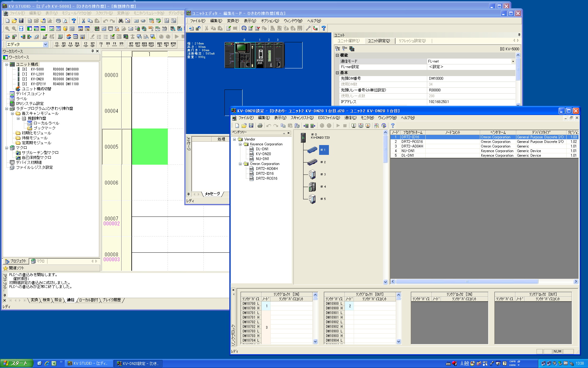Open the エディタ mode dropdown
Screen dimensions: 588x368
[x=46, y=44]
